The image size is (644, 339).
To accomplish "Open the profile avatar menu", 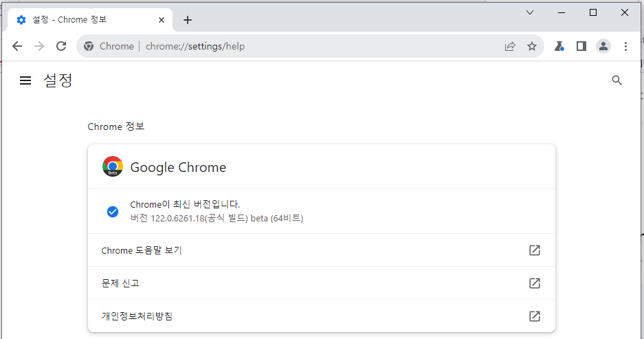I will [603, 46].
